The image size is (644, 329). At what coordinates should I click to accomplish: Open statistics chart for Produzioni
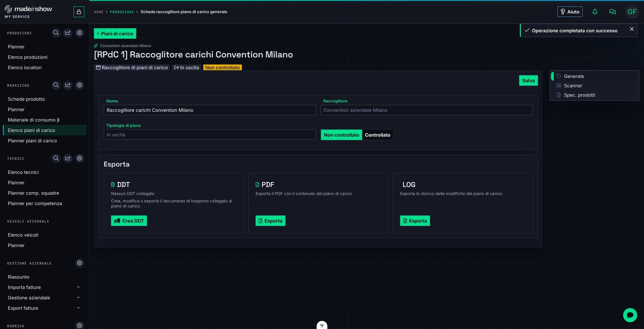[x=68, y=33]
